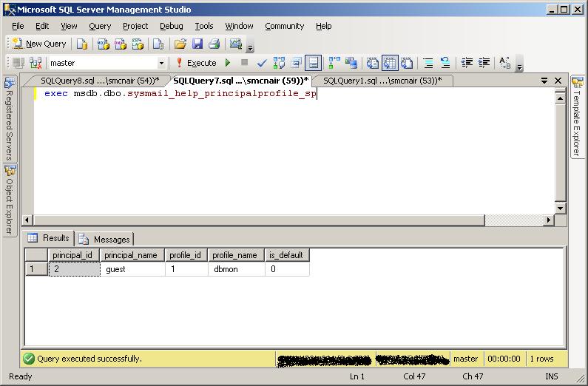Screen dimensions: 588x386
Task: Toggle Include Actual Execution Plan
Action: click(x=334, y=63)
